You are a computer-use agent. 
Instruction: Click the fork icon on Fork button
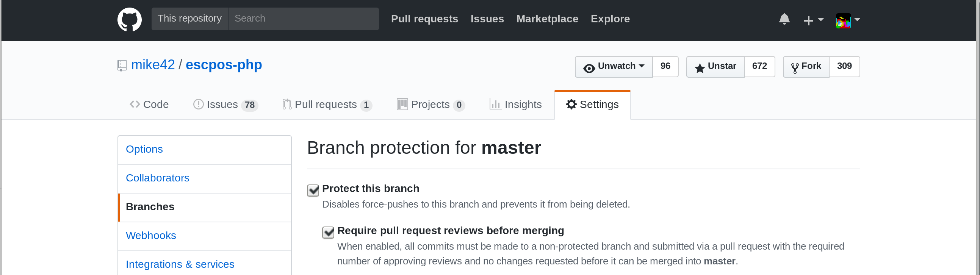795,68
